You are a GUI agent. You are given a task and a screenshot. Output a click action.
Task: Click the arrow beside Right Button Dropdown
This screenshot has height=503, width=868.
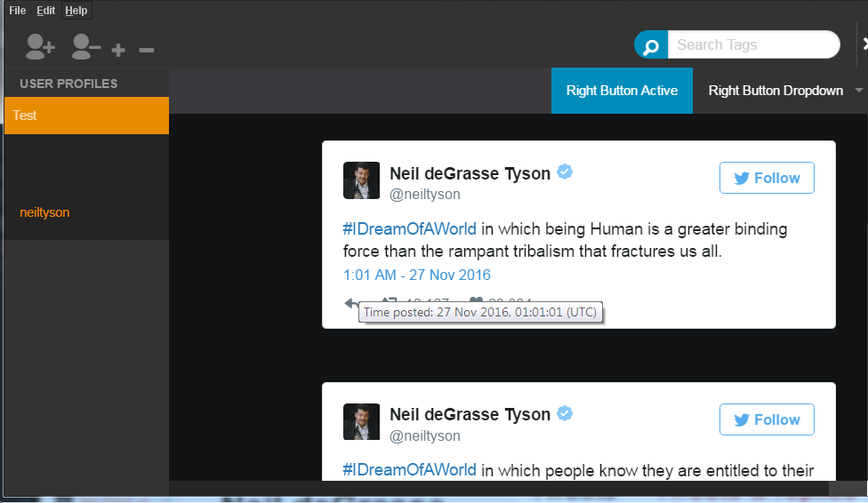[x=858, y=90]
